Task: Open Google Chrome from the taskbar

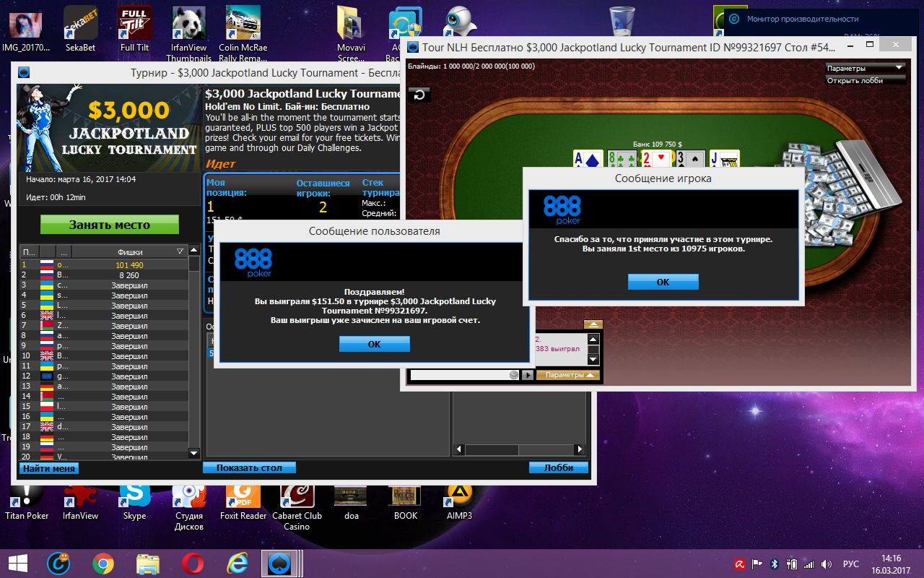Action: click(103, 564)
